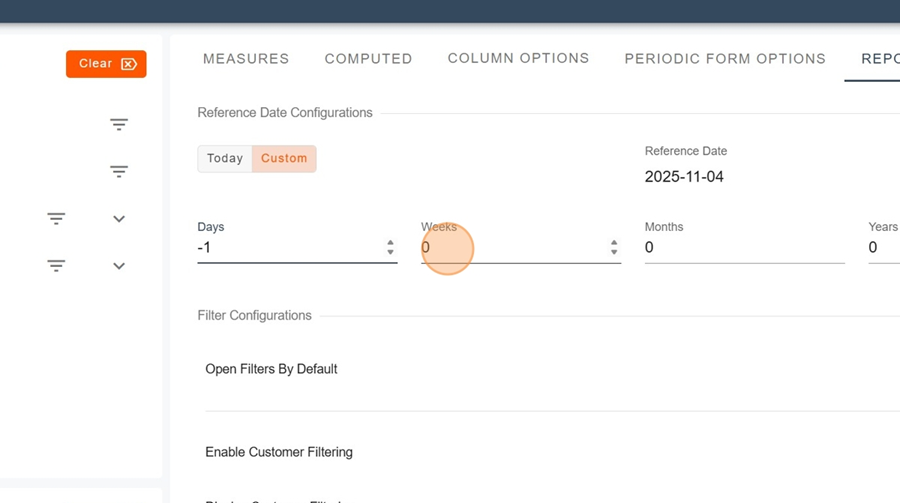Select Custom reference date mode

[284, 159]
